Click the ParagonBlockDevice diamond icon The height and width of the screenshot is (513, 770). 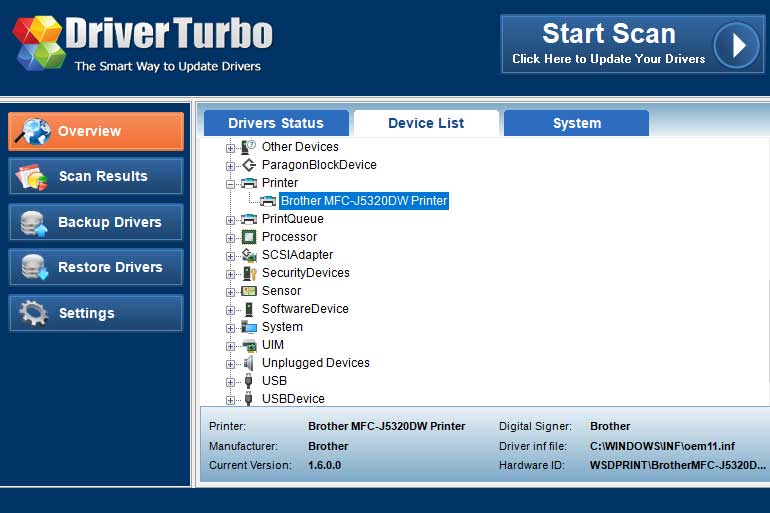249,165
